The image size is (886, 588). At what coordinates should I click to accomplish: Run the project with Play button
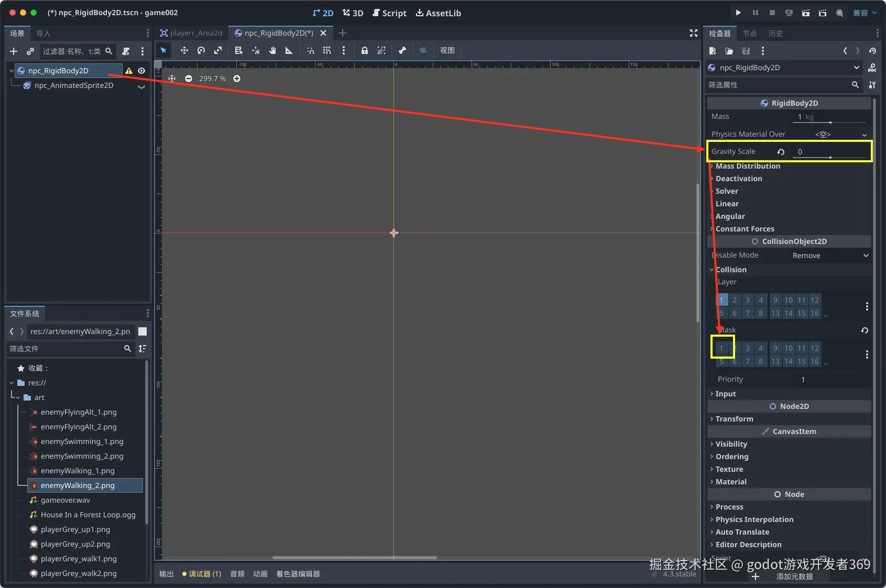[738, 13]
